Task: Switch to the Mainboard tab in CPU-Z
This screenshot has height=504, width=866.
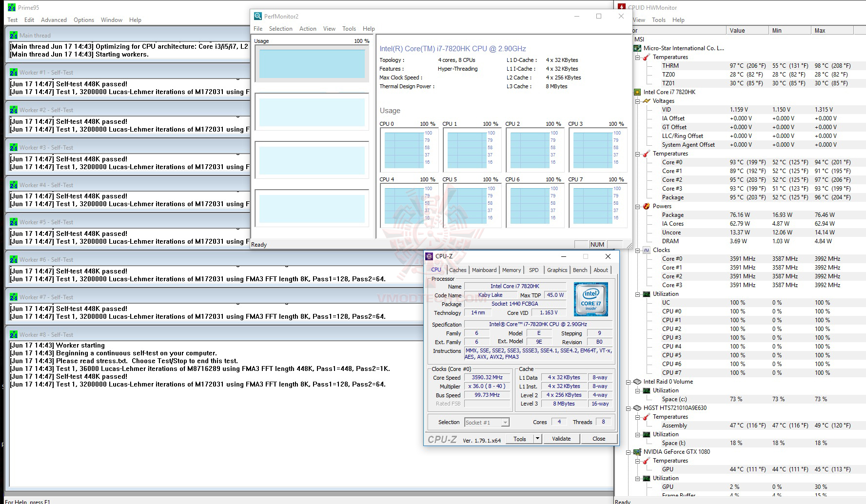Action: 484,270
